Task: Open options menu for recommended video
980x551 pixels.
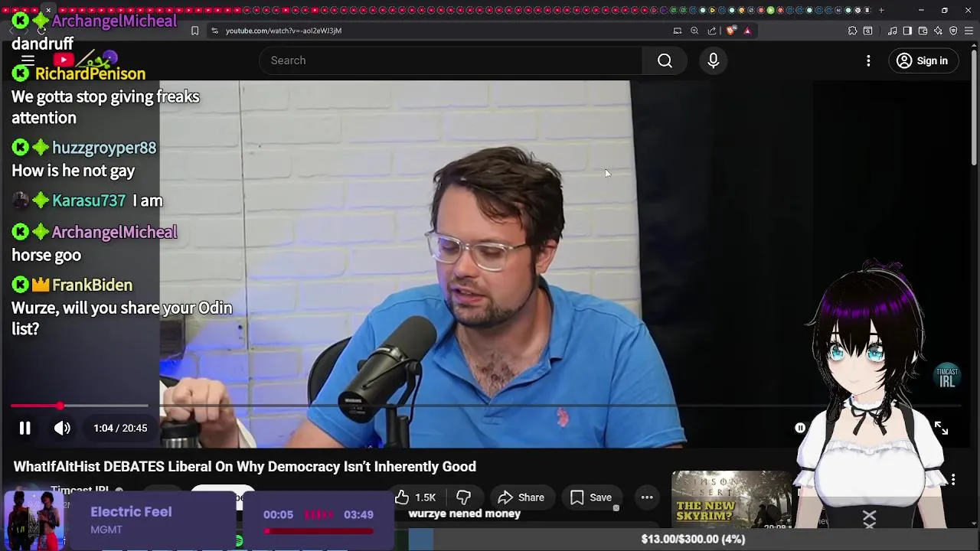Action: click(953, 480)
